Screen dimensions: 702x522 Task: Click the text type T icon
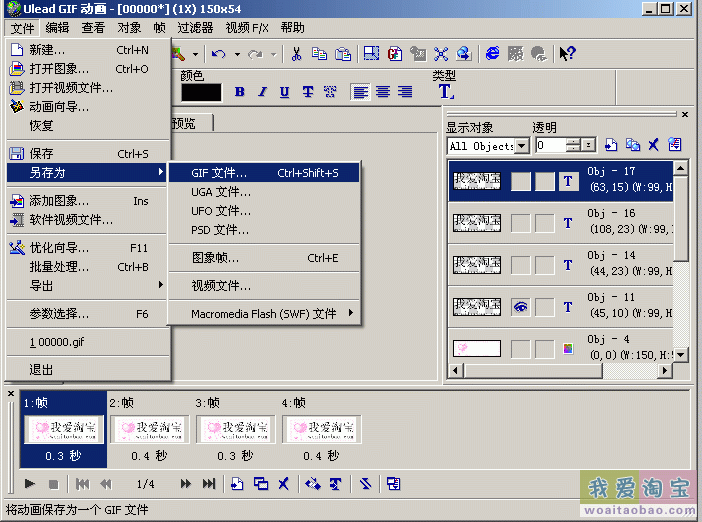click(x=445, y=92)
